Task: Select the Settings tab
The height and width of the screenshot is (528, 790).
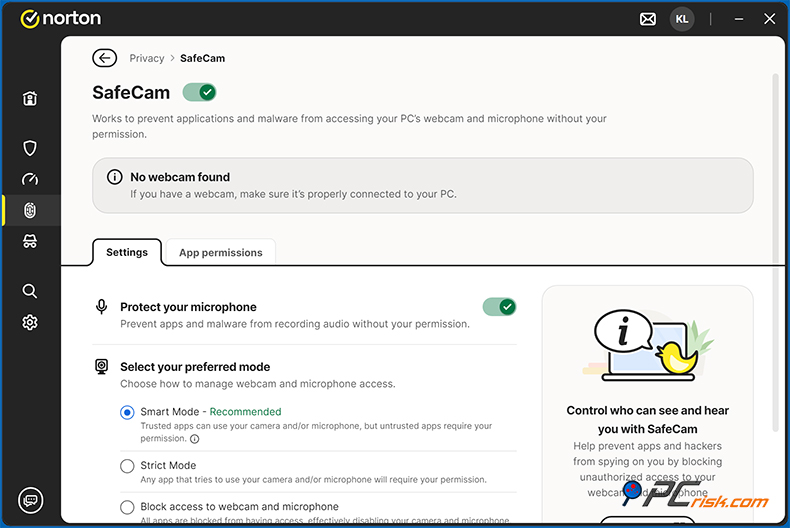Action: 127,253
